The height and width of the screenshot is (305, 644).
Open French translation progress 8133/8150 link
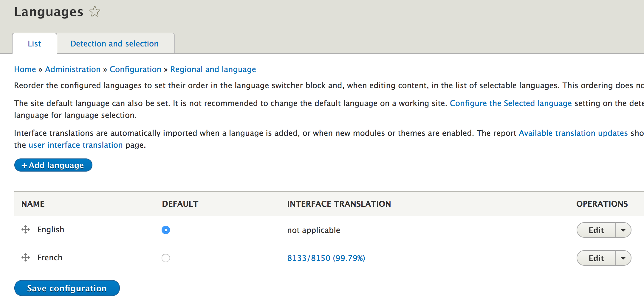[326, 258]
